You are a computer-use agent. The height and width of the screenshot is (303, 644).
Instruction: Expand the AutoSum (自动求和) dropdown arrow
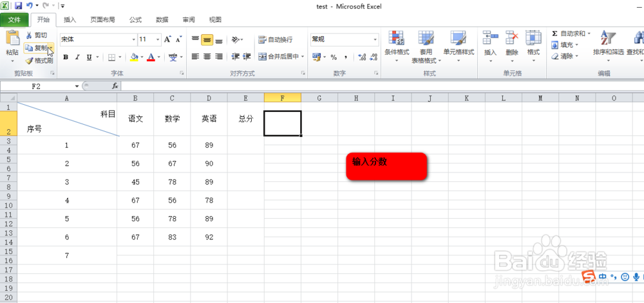point(589,33)
